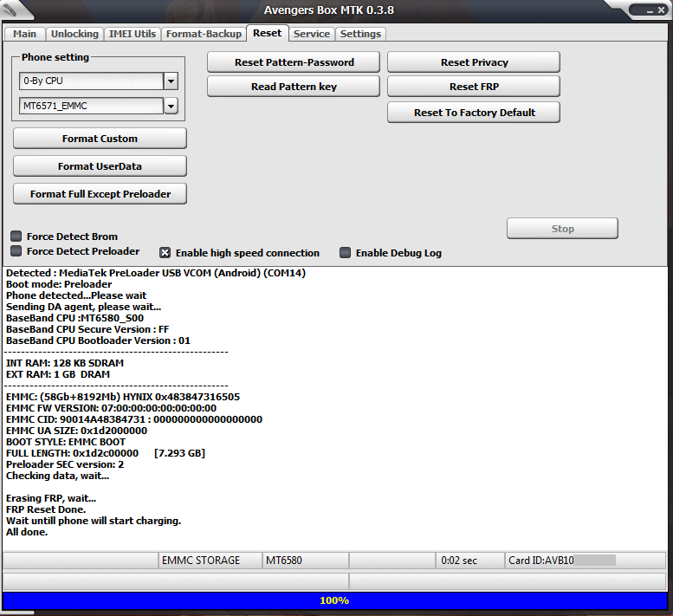Viewport: 673px width, 616px height.
Task: Click the 0-By CPU combo box field
Action: point(92,81)
